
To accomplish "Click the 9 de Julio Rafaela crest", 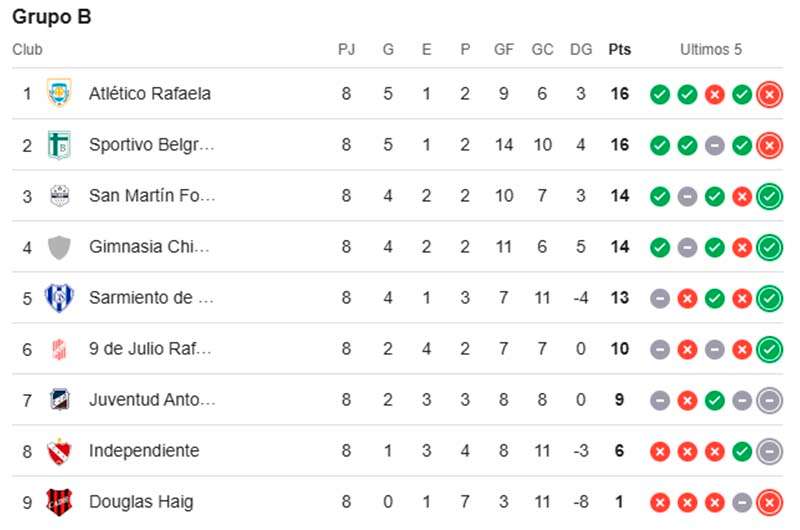I will pyautogui.click(x=59, y=349).
